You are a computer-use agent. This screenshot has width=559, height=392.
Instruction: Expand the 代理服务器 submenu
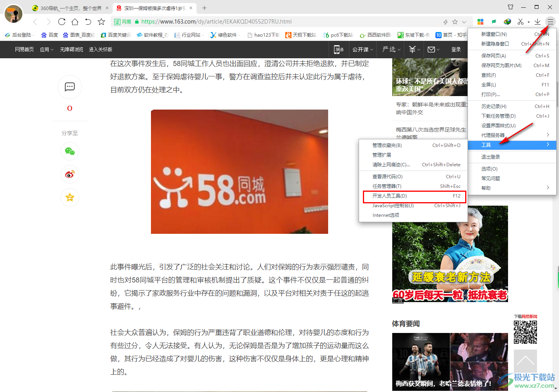(x=512, y=135)
